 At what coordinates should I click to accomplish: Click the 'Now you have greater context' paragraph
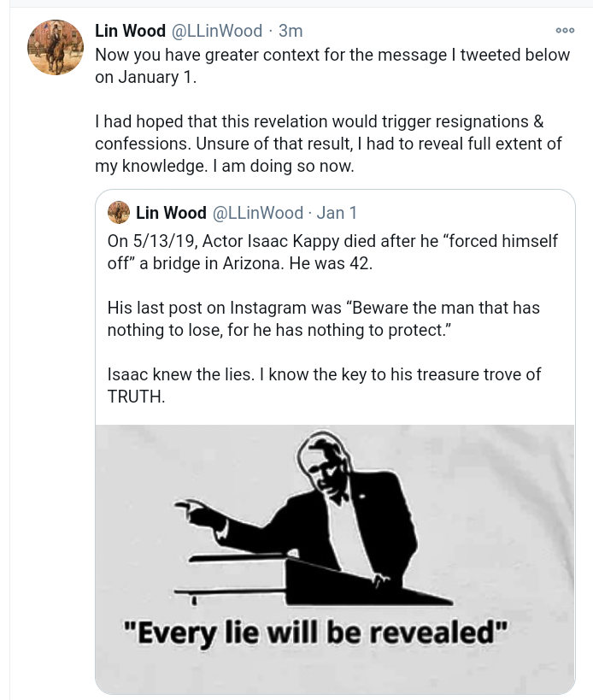click(332, 65)
